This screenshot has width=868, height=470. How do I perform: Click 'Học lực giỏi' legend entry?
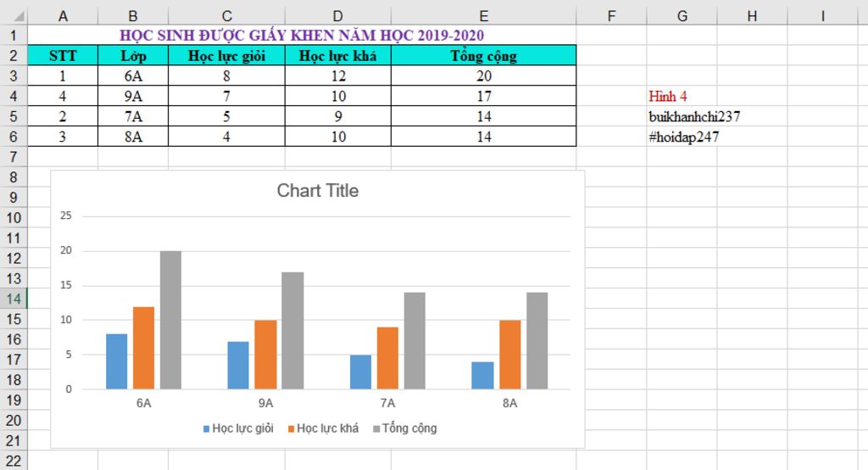coord(238,428)
